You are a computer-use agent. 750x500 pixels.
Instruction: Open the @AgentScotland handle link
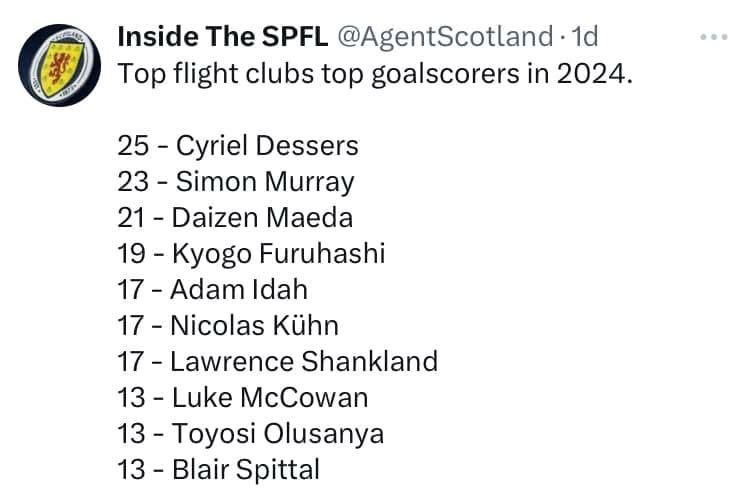pos(445,36)
